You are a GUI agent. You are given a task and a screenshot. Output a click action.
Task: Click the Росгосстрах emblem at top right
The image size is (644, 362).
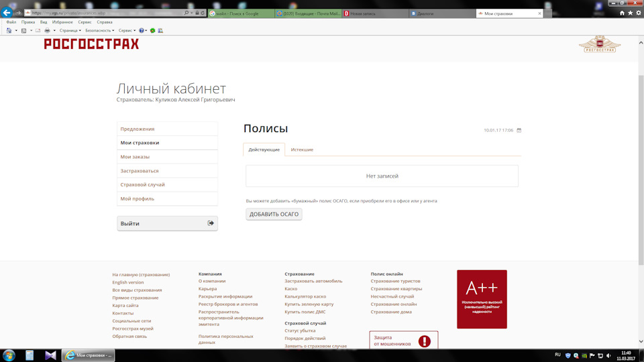click(600, 44)
